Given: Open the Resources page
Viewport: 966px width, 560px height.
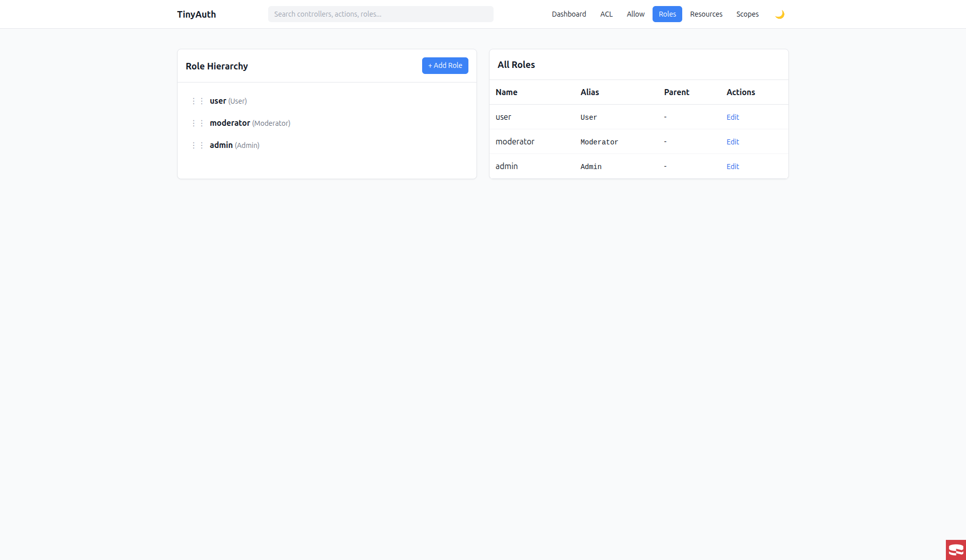Looking at the screenshot, I should click(706, 14).
